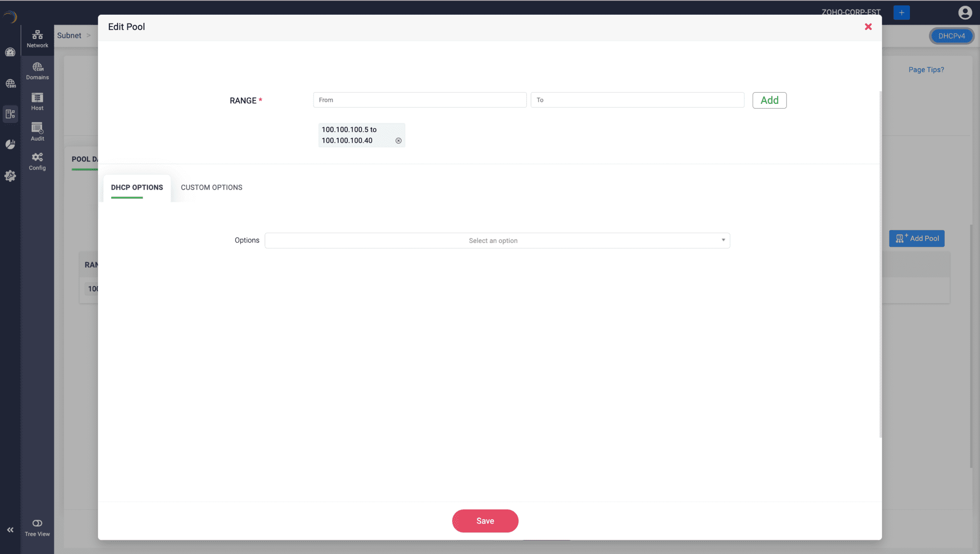Open the user account profile menu

pos(965,13)
